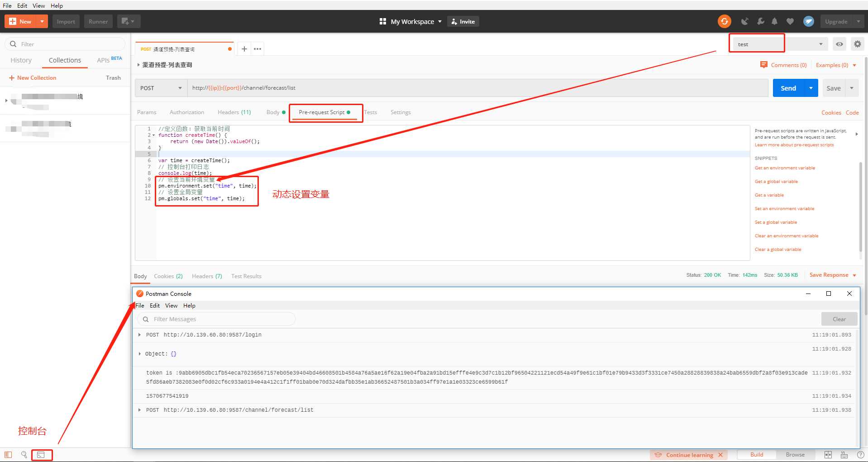Add a new request tab
Viewport: 868px width, 462px height.
tap(244, 49)
